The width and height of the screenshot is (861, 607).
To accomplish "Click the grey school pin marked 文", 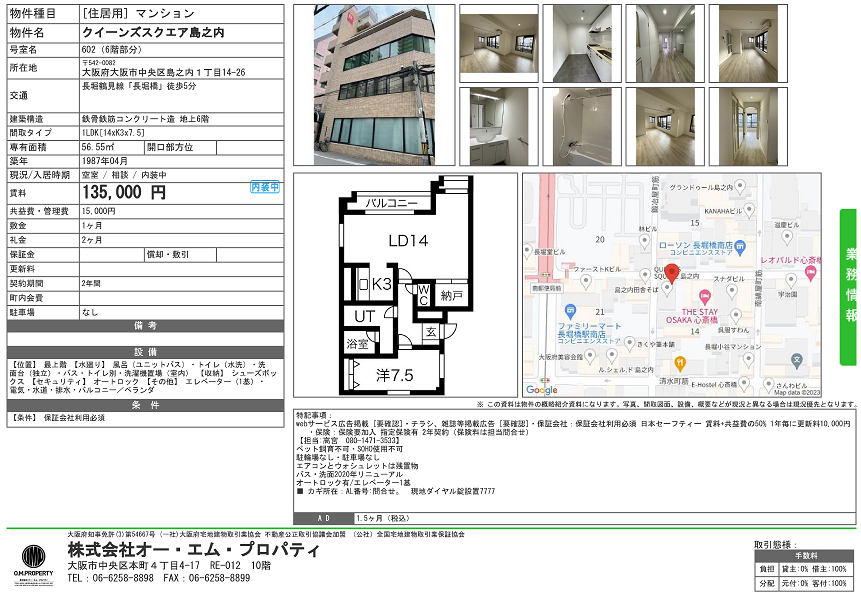I will (797, 361).
